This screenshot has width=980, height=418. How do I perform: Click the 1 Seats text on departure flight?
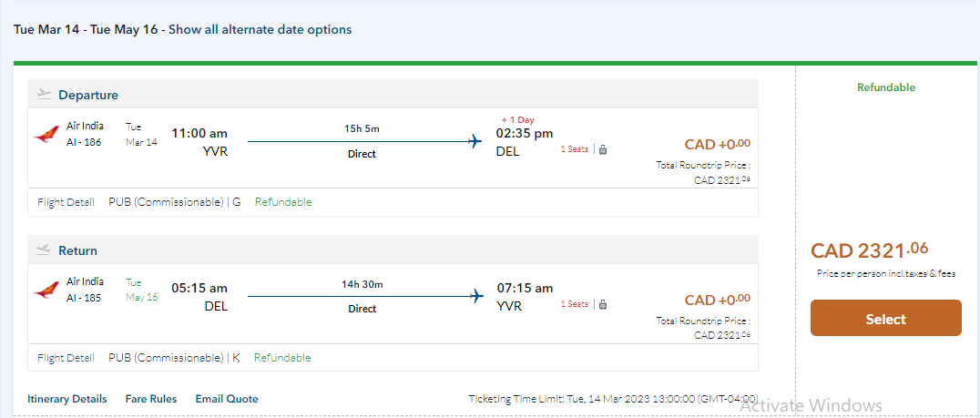[574, 149]
